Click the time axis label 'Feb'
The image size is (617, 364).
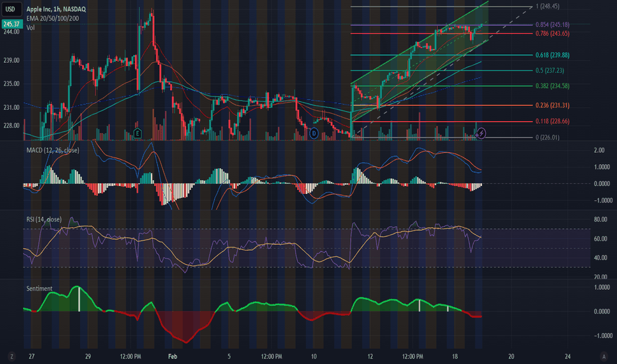(172, 357)
